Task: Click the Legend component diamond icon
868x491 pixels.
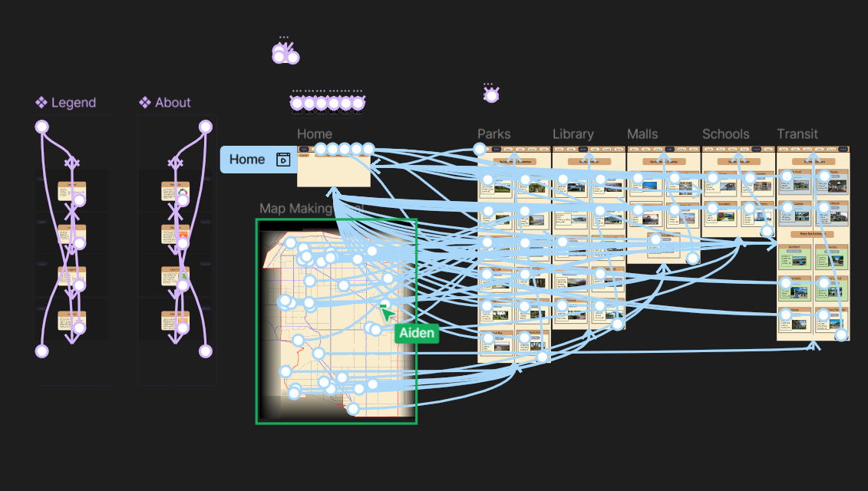Action: coord(41,102)
